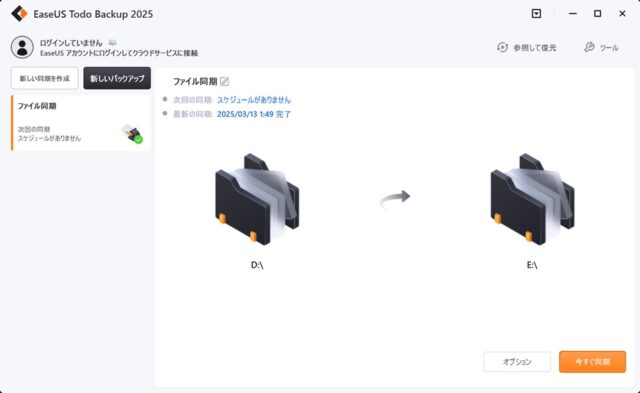Click the sync status icon with green check
Viewport: 640px width, 393px height.
coord(133,134)
